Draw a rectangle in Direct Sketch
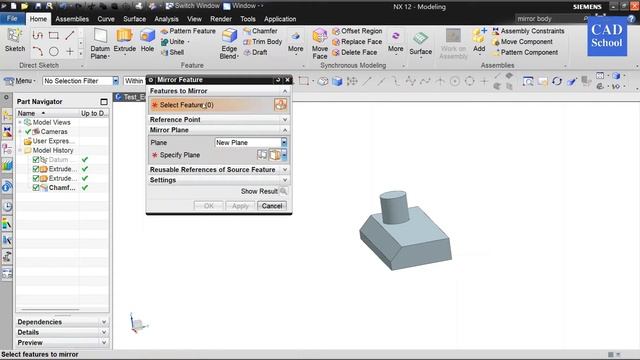 [x=53, y=35]
